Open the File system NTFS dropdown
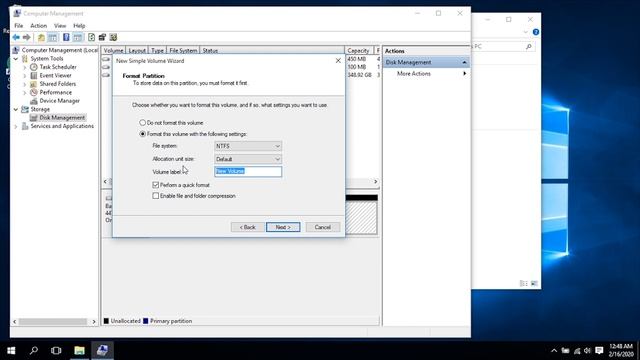 pos(248,146)
